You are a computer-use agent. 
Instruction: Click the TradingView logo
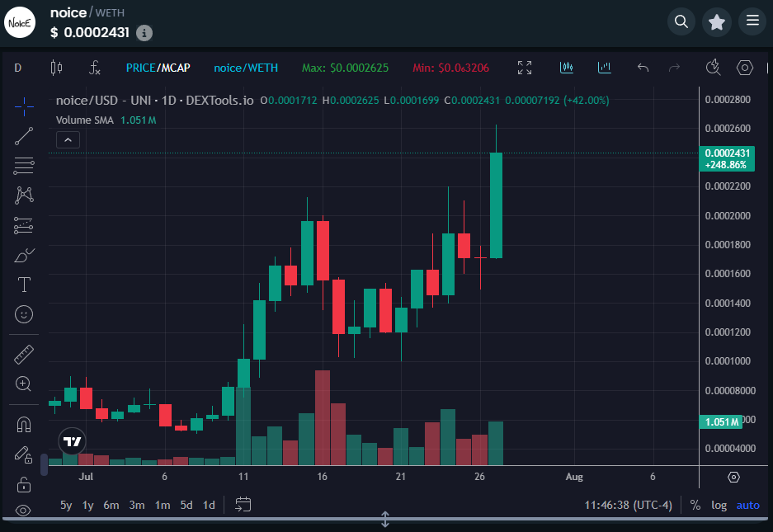(72, 441)
